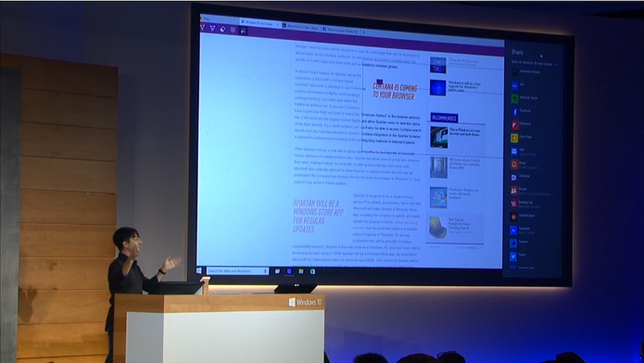Open Task View from the taskbar
The width and height of the screenshot is (644, 363).
click(x=277, y=271)
